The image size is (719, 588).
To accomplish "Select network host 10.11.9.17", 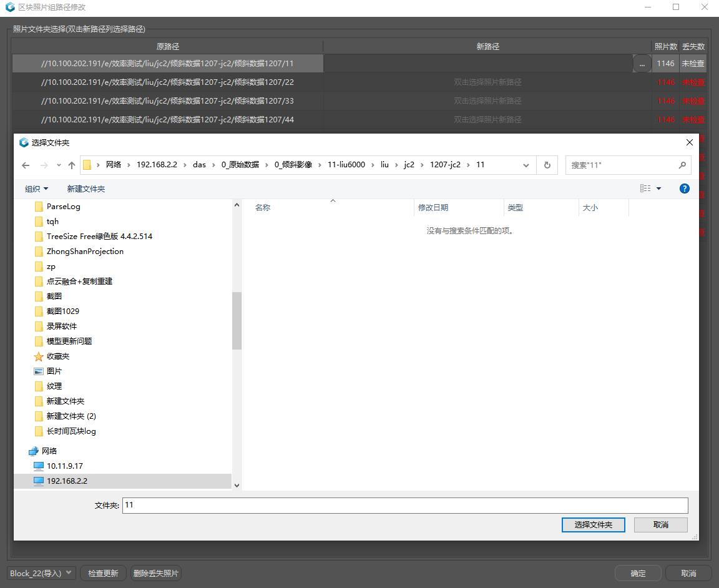I will pos(65,466).
